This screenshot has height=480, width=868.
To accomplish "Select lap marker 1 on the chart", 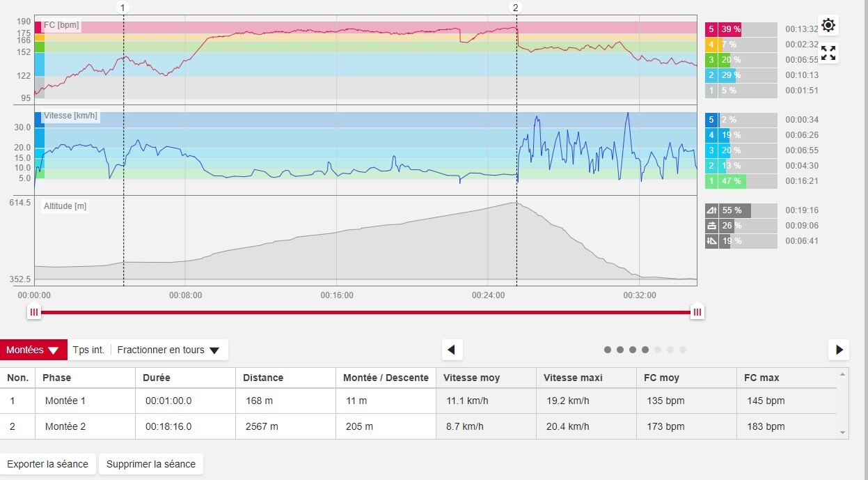I will pos(123,8).
